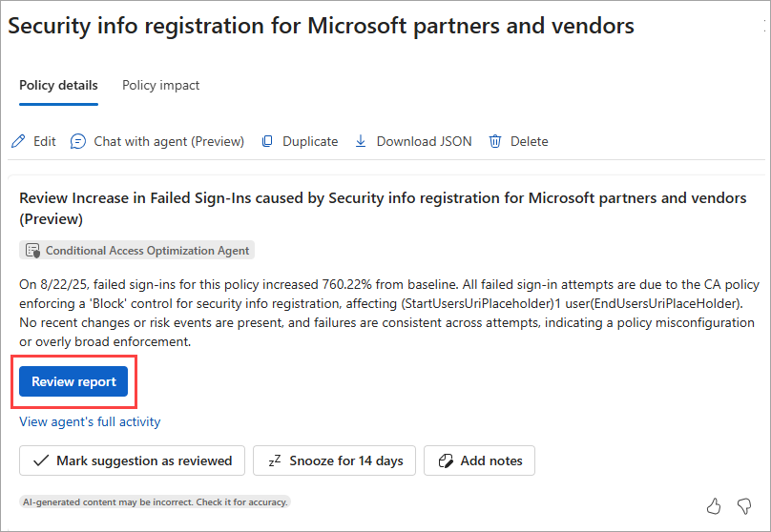The image size is (771, 532).
Task: Select the Edit toolbar label
Action: point(45,141)
